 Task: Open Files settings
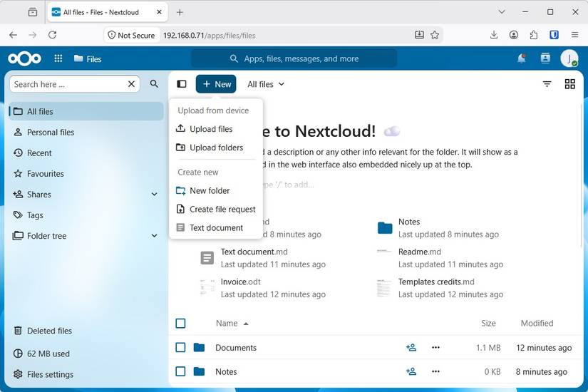86,374
